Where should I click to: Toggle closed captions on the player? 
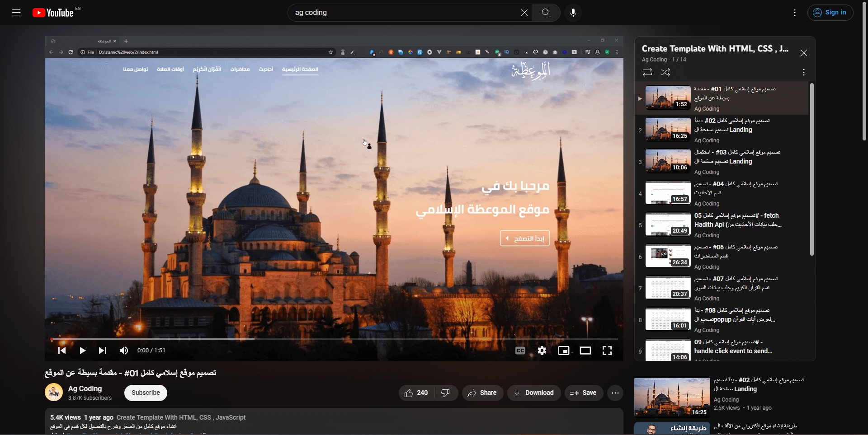[520, 351]
